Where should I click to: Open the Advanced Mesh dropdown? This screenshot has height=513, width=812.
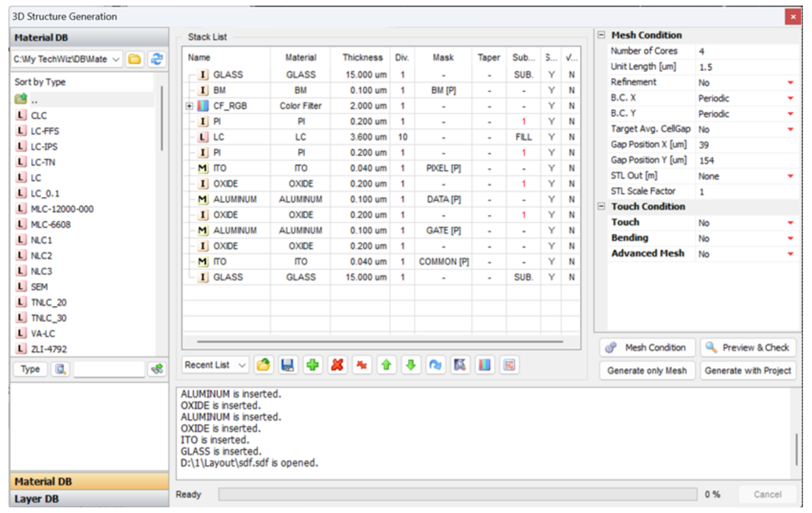(x=791, y=254)
